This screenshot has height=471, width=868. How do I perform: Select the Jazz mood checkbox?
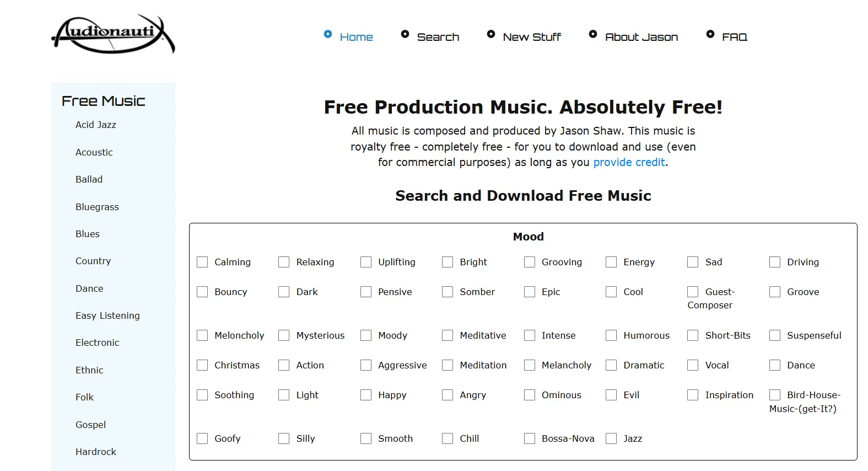[611, 438]
